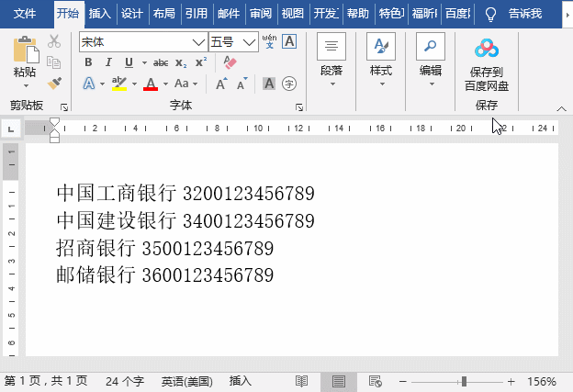This screenshot has height=392, width=573.
Task: Toggle strikethrough abc formatting
Action: 161,62
